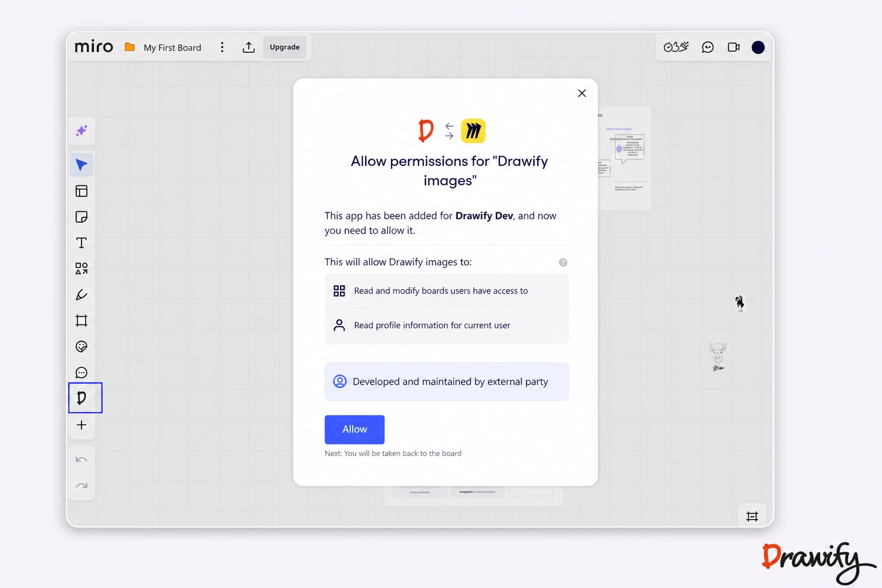Open the Stickers and emoji tool
Image resolution: width=882 pixels, height=588 pixels.
coord(82,346)
